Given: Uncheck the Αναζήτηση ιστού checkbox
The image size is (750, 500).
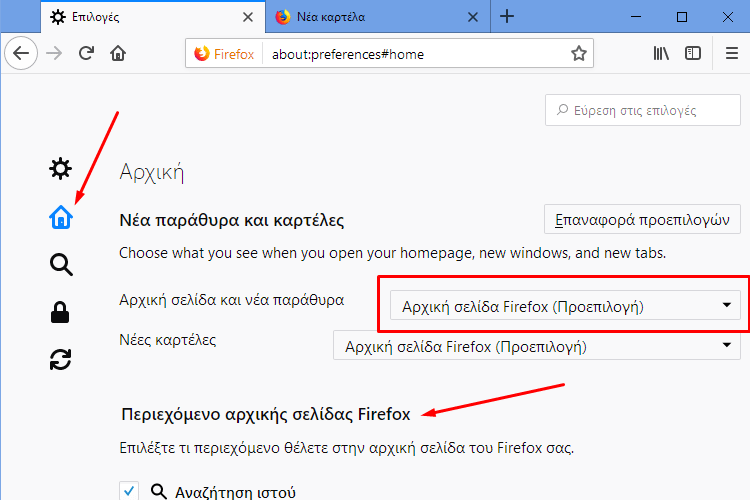Looking at the screenshot, I should (x=129, y=491).
